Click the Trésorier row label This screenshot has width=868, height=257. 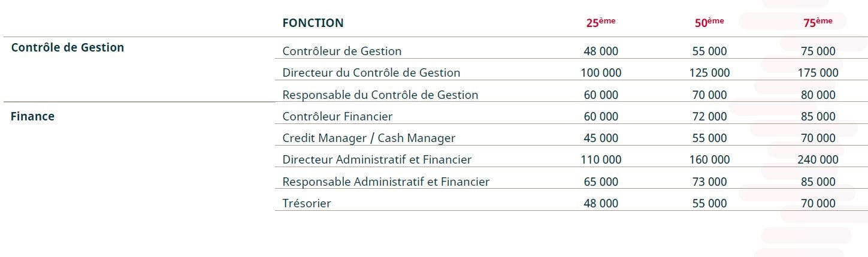pos(307,203)
